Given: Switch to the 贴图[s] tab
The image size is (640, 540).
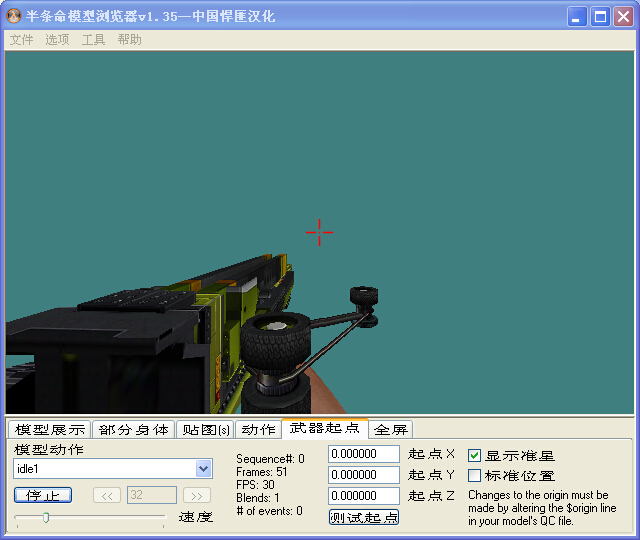Looking at the screenshot, I should point(206,429).
